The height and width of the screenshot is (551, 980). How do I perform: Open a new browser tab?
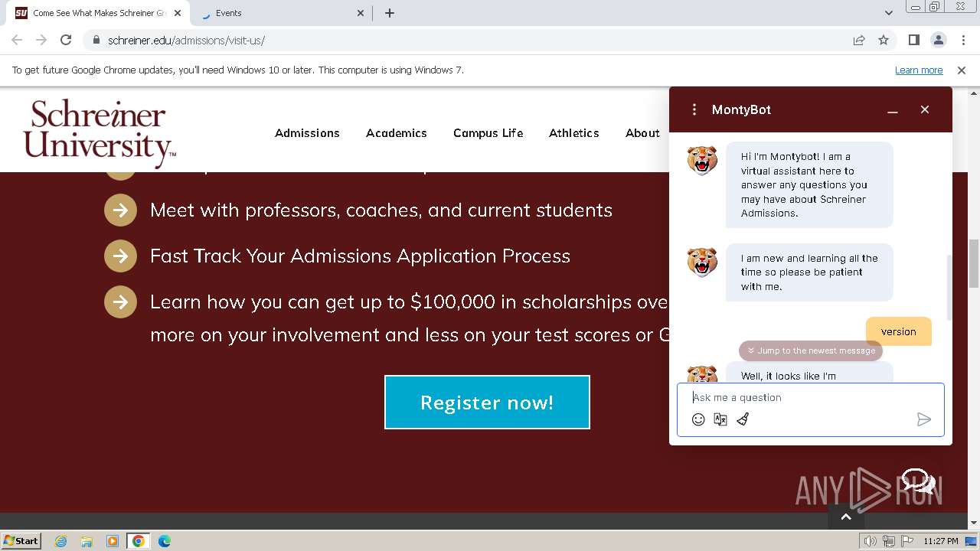[x=390, y=13]
